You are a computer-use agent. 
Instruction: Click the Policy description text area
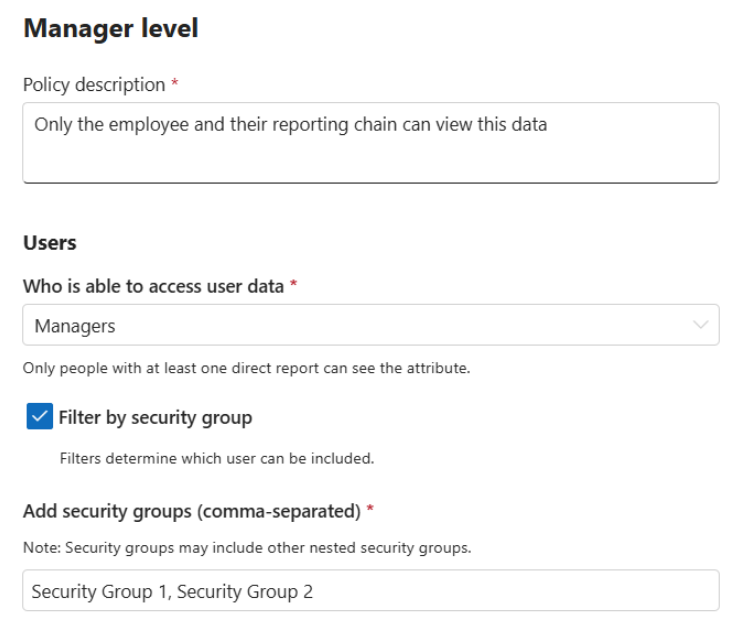pyautogui.click(x=371, y=143)
